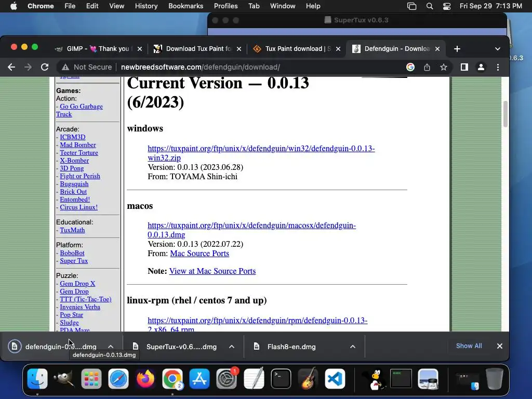Viewport: 532px width, 399px height.
Task: Toggle Chrome side panel icon
Action: point(464,67)
